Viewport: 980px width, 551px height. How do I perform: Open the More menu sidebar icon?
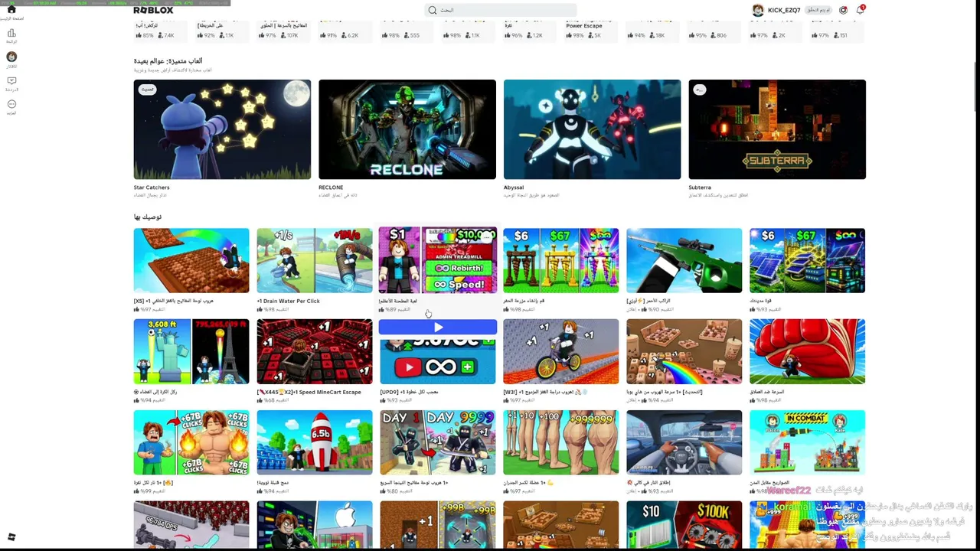pyautogui.click(x=11, y=104)
